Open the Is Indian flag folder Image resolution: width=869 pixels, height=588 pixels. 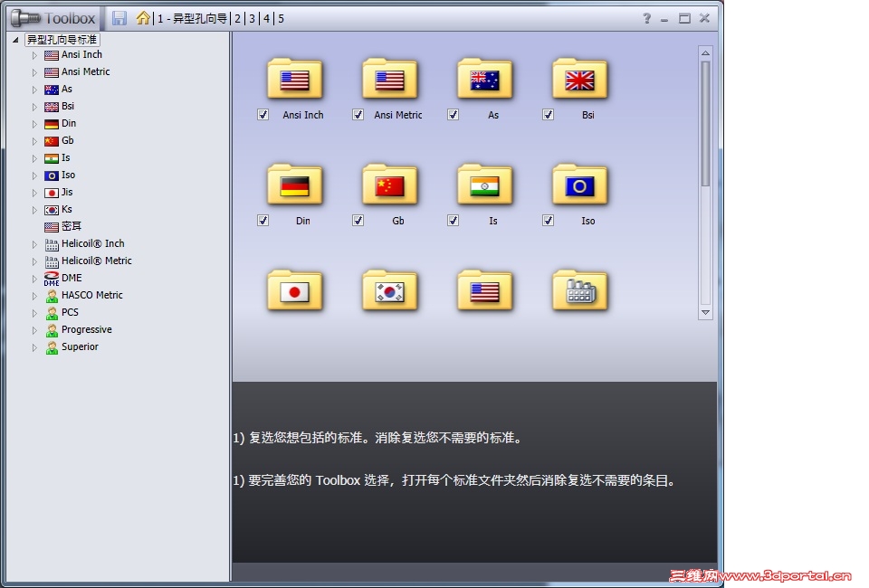(485, 185)
